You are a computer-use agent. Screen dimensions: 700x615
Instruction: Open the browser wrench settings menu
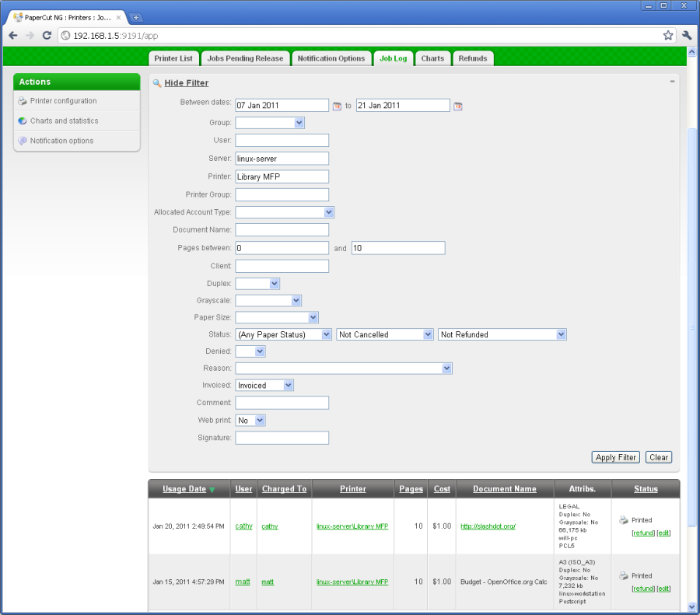(x=687, y=35)
